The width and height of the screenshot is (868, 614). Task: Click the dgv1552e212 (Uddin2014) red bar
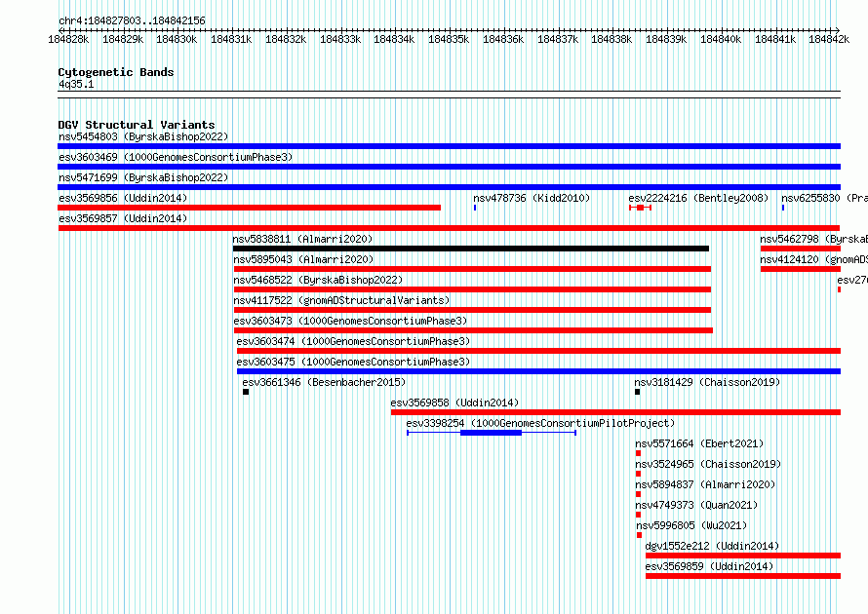743,556
